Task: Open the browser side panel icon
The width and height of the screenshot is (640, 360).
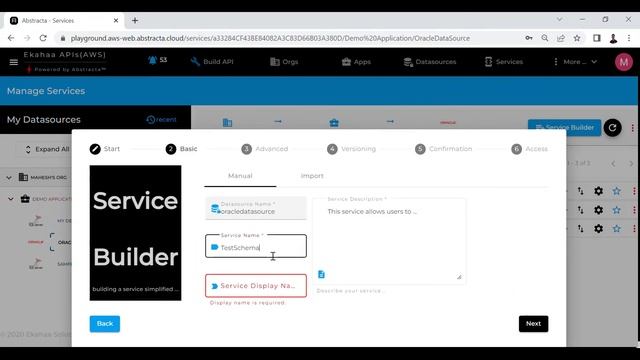Action: [x=596, y=38]
